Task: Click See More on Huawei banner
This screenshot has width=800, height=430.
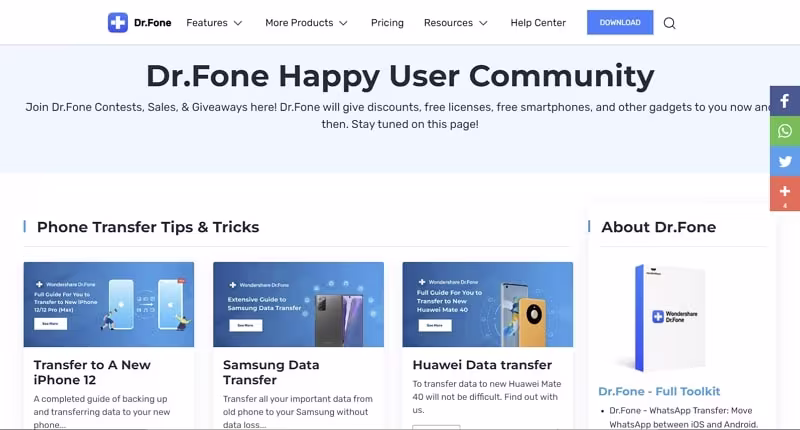Action: (x=435, y=325)
